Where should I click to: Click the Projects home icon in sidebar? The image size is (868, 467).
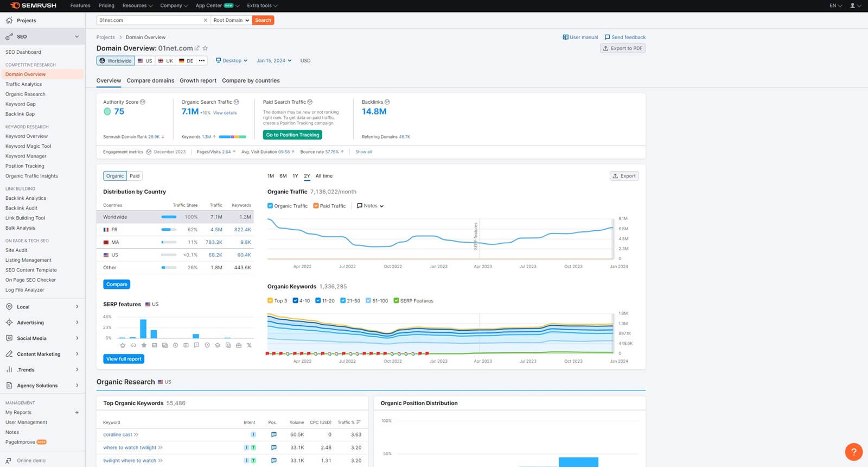pyautogui.click(x=9, y=21)
